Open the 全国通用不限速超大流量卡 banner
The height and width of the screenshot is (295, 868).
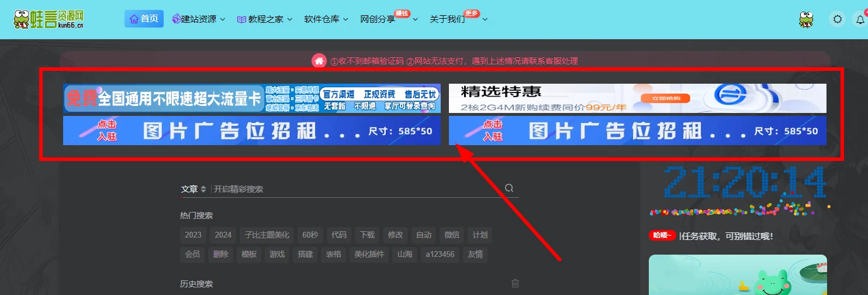point(252,98)
